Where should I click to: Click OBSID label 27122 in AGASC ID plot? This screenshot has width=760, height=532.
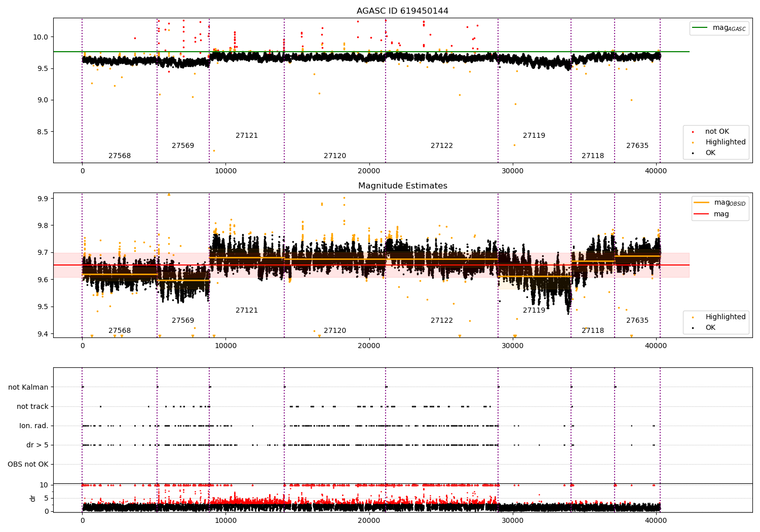[x=442, y=146]
